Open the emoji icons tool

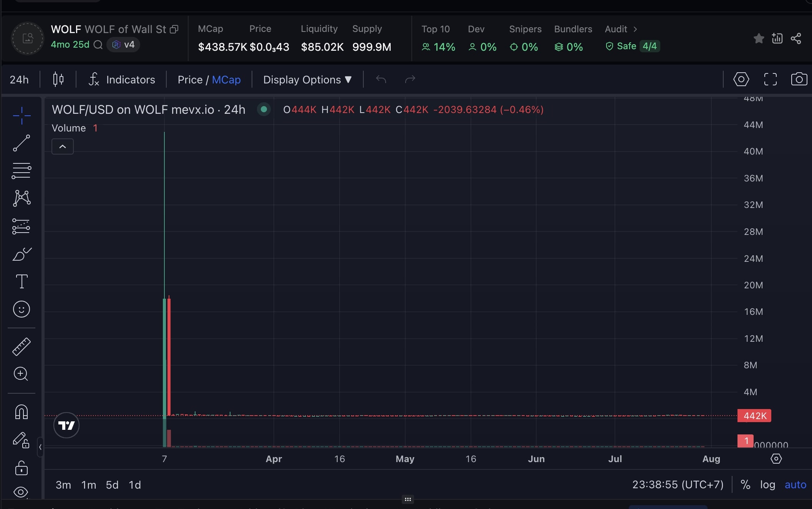tap(22, 309)
